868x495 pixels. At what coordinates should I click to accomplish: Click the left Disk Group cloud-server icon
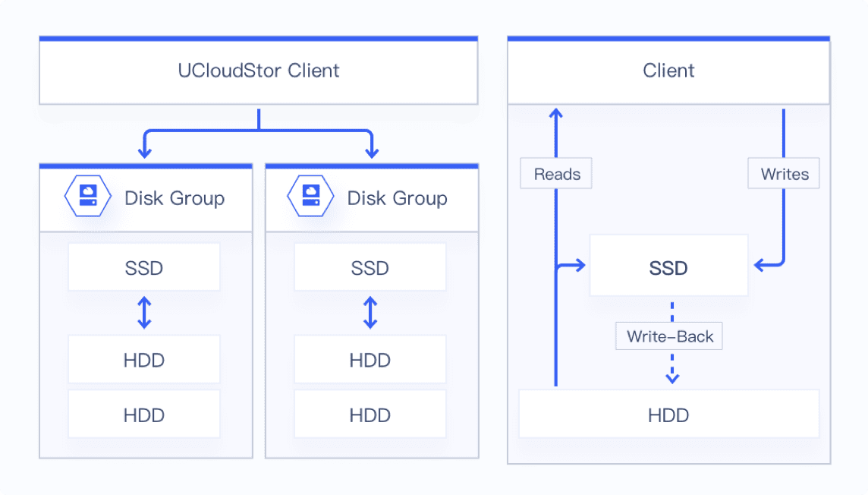click(x=88, y=196)
